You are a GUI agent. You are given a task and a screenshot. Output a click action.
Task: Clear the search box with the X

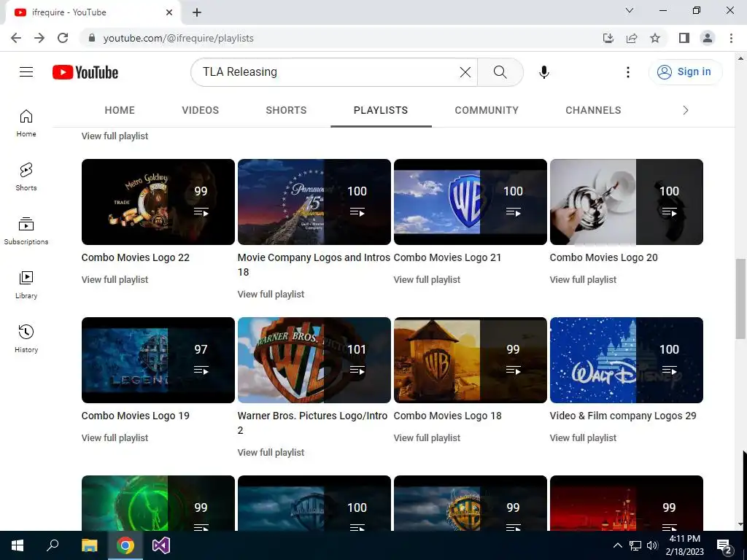click(465, 72)
